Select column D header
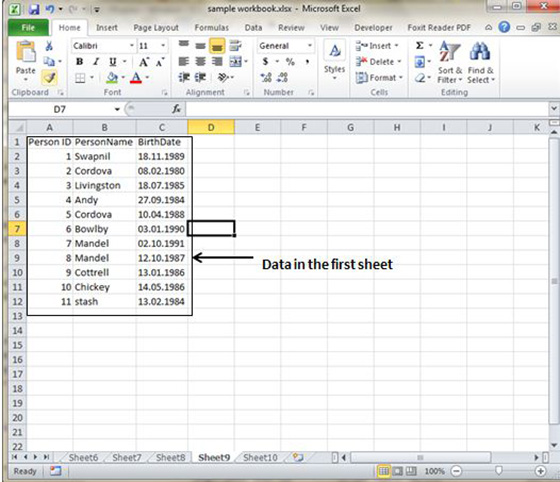 (211, 127)
